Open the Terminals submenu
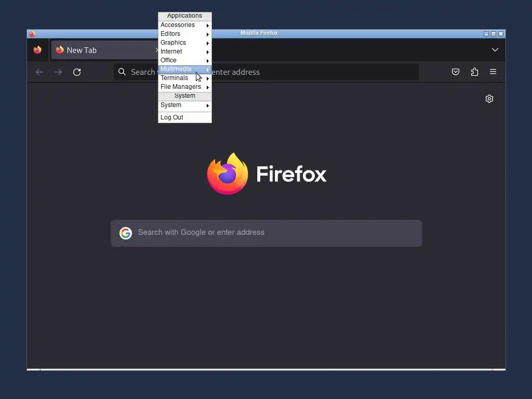This screenshot has width=532, height=399. pos(184,78)
